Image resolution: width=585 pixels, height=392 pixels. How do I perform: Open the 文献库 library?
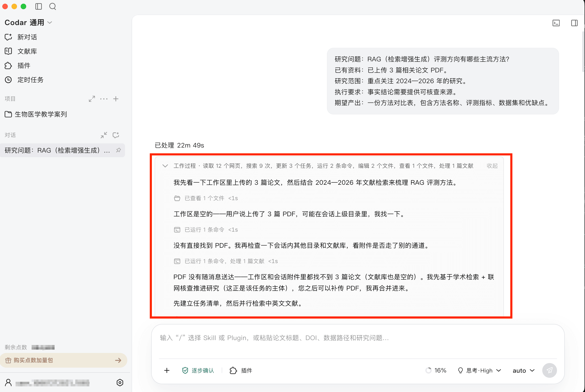point(21,51)
